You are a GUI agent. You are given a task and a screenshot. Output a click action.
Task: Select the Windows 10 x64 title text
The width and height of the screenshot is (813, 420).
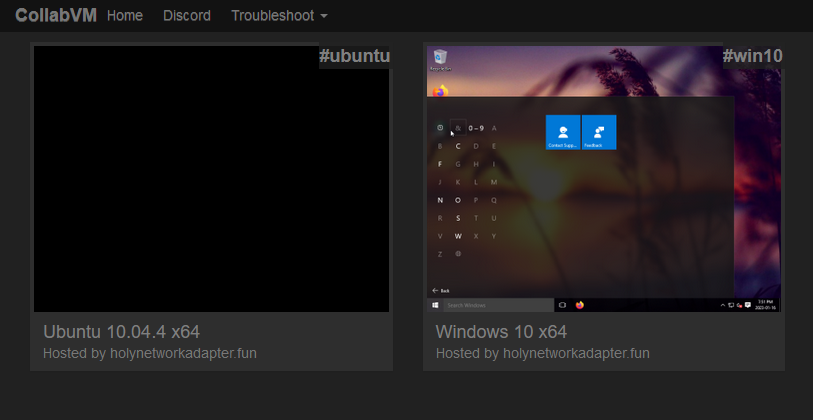tap(501, 331)
